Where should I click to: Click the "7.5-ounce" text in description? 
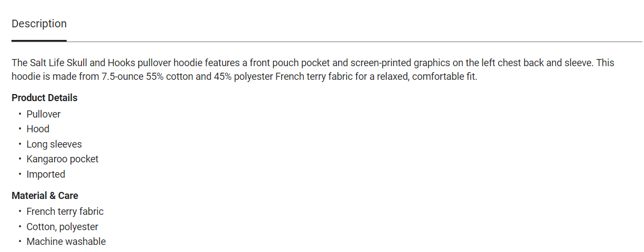point(122,77)
